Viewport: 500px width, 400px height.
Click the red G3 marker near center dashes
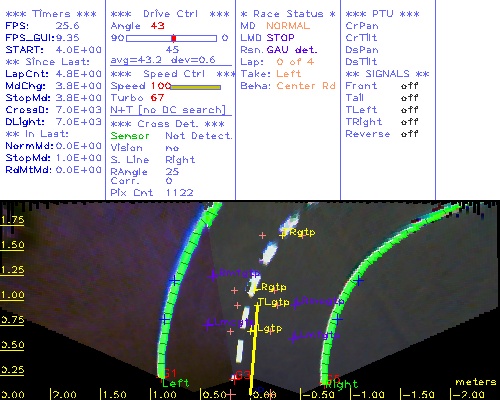click(242, 375)
